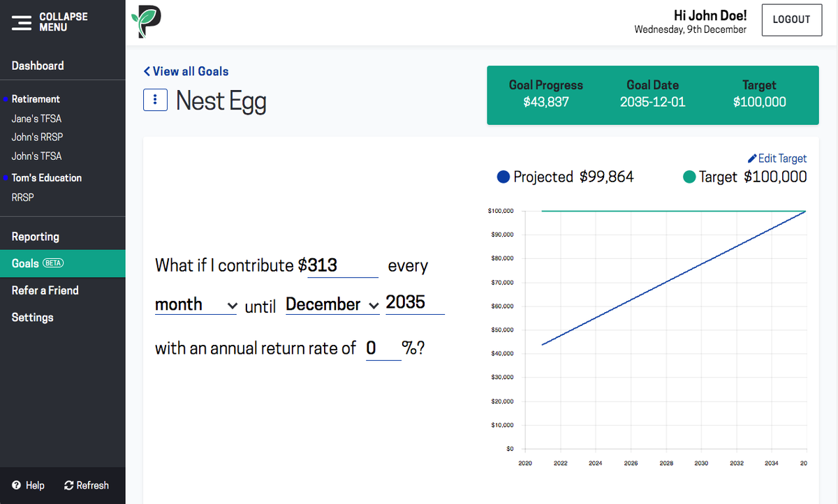This screenshot has height=504, width=838.
Task: Click the green target line on chart
Action: (674, 211)
